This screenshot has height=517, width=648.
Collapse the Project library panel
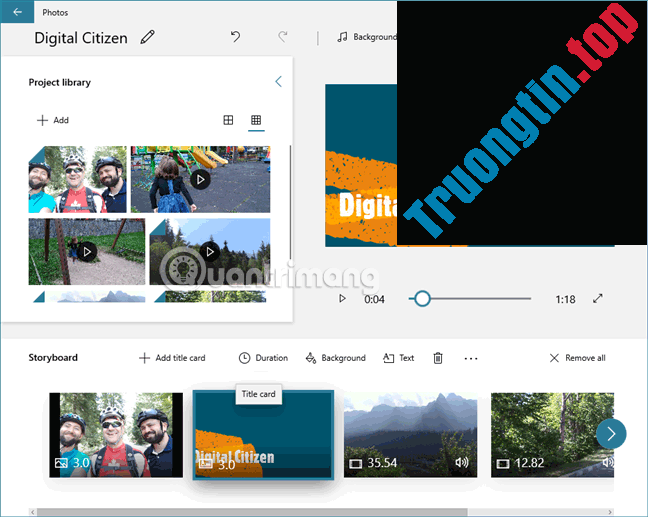279,81
